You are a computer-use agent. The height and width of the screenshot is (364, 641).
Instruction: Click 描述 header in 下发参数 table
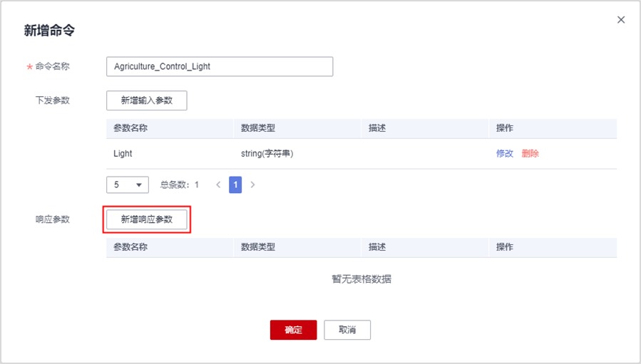click(x=377, y=128)
